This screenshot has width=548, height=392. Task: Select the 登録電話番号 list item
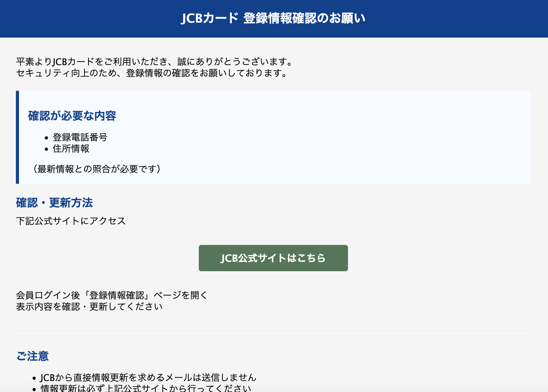coord(80,137)
